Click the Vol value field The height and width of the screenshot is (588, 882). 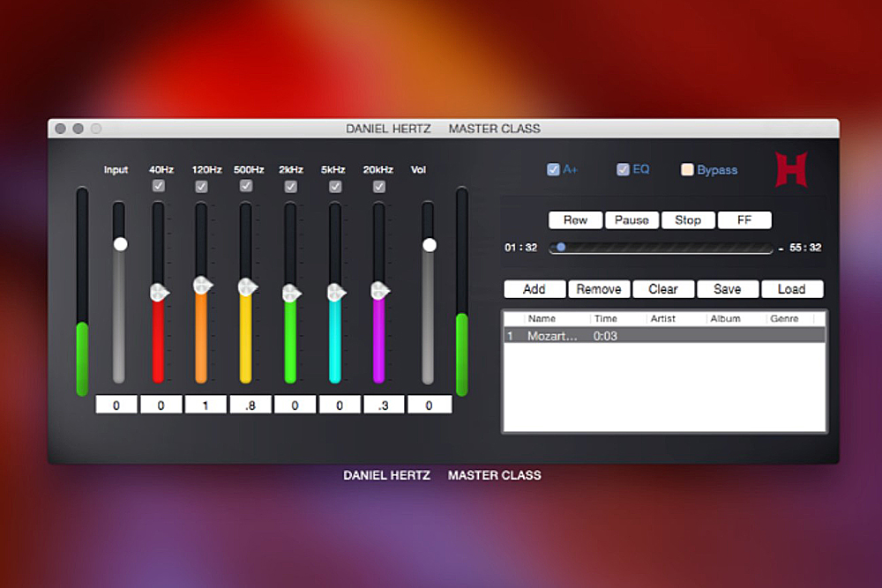[x=430, y=405]
